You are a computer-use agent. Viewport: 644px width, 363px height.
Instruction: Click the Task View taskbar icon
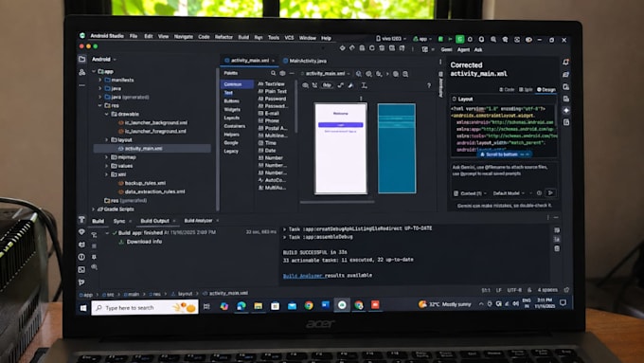(x=206, y=306)
